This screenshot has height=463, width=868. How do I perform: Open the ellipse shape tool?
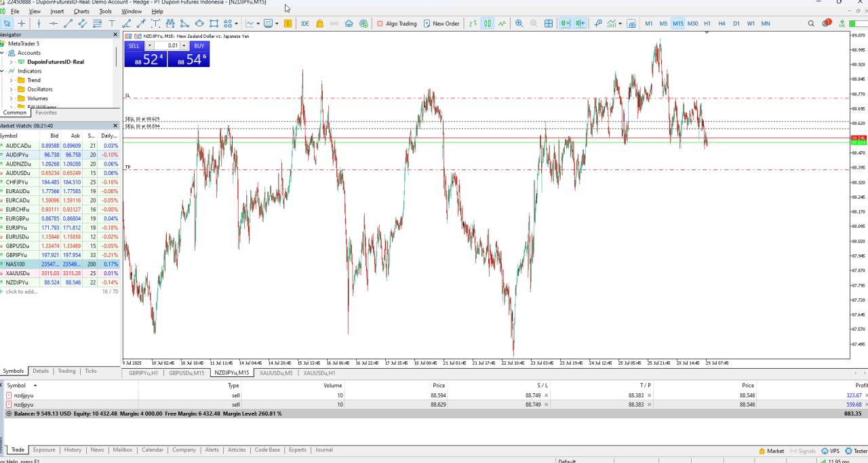point(199,23)
